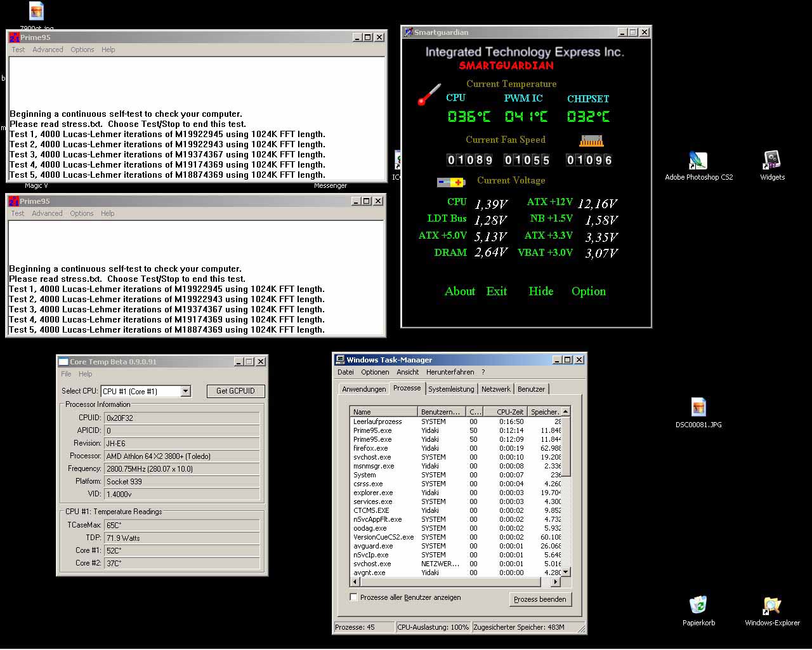The image size is (812, 650).
Task: Click the Smartguardian thermometer icon
Action: coord(429,95)
